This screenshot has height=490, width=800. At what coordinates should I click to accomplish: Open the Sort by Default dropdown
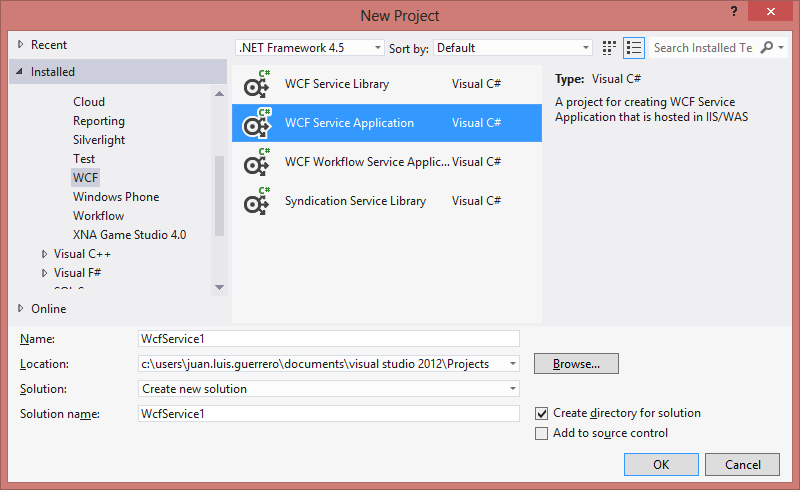pyautogui.click(x=513, y=48)
